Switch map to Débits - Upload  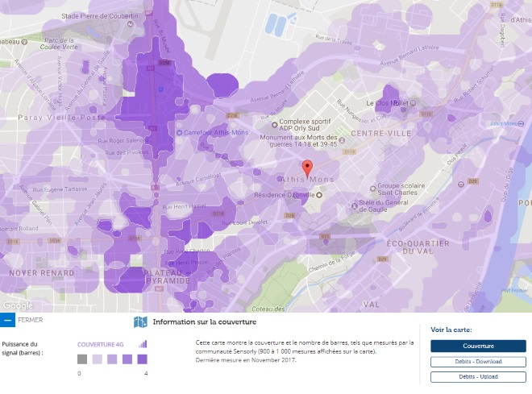[478, 376]
